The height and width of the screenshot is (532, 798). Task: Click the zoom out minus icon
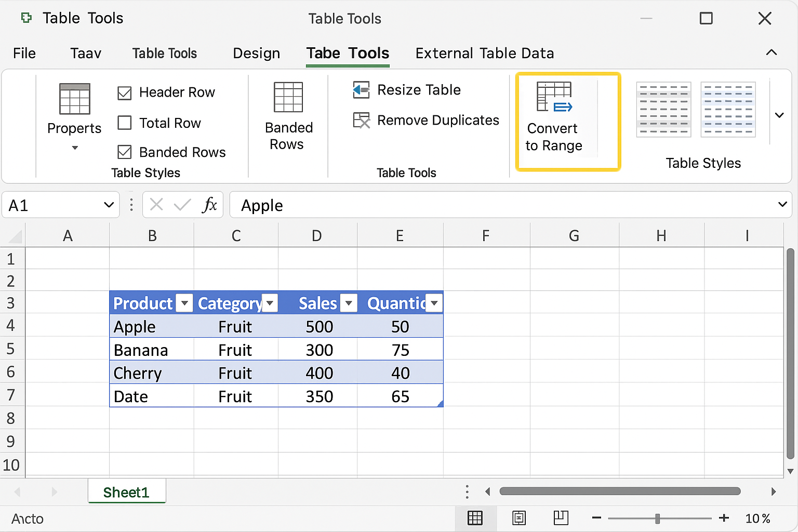point(596,518)
